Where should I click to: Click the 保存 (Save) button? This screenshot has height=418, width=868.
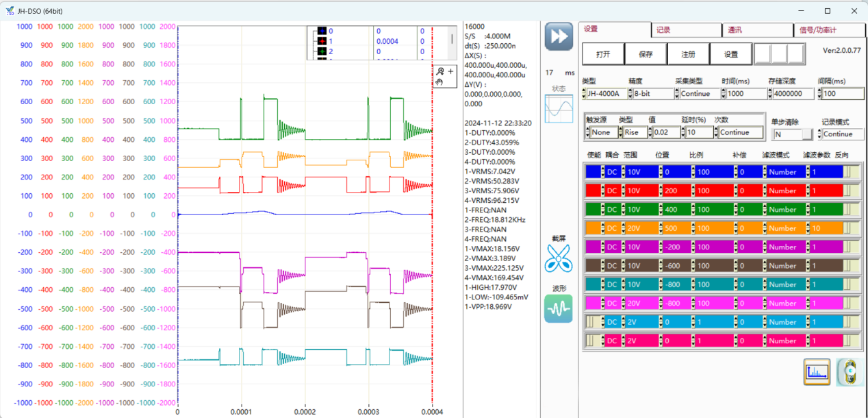[646, 54]
